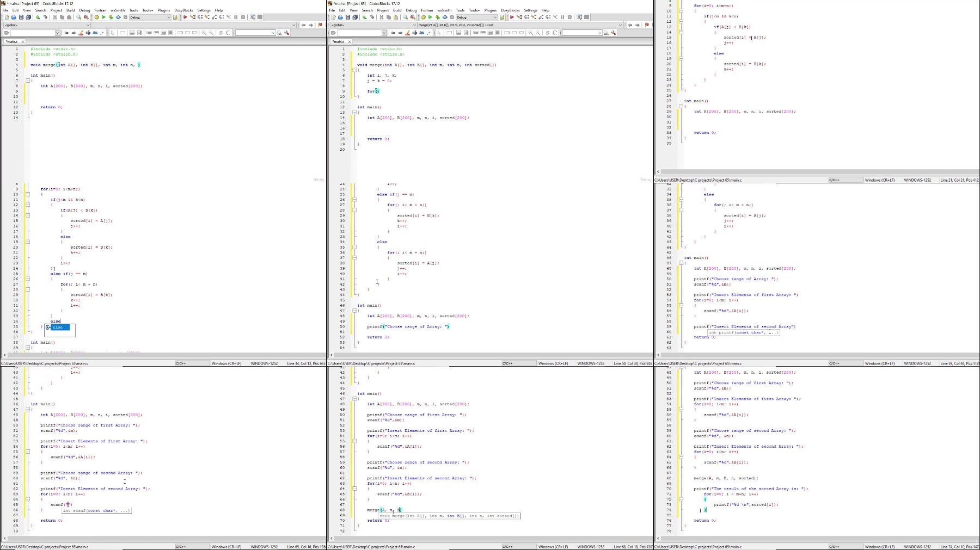Open Settings menu in middle window

530,10
